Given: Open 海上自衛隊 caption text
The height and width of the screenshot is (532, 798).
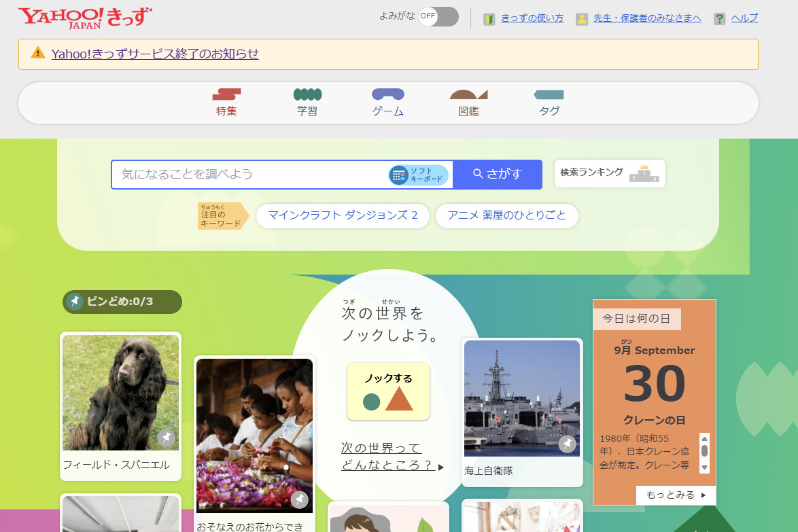Looking at the screenshot, I should (489, 471).
